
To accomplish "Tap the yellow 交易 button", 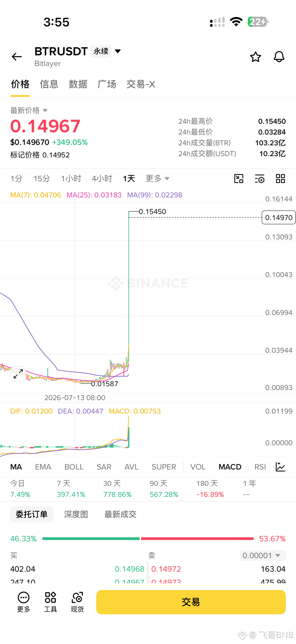I will pos(191,602).
